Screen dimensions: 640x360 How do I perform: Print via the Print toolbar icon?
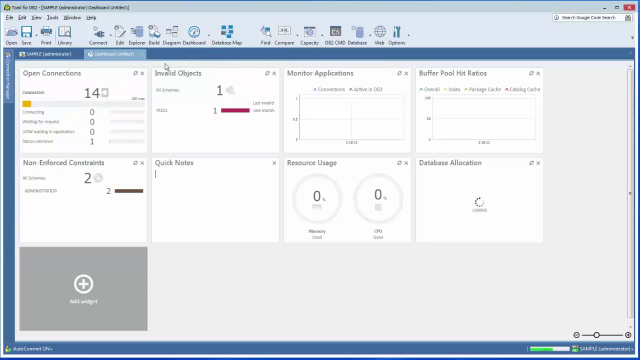pyautogui.click(x=46, y=35)
